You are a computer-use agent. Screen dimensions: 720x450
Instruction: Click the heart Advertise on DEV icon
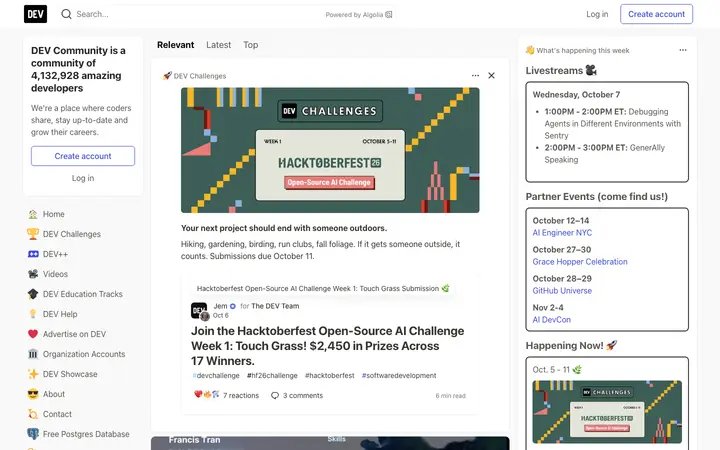click(x=33, y=334)
